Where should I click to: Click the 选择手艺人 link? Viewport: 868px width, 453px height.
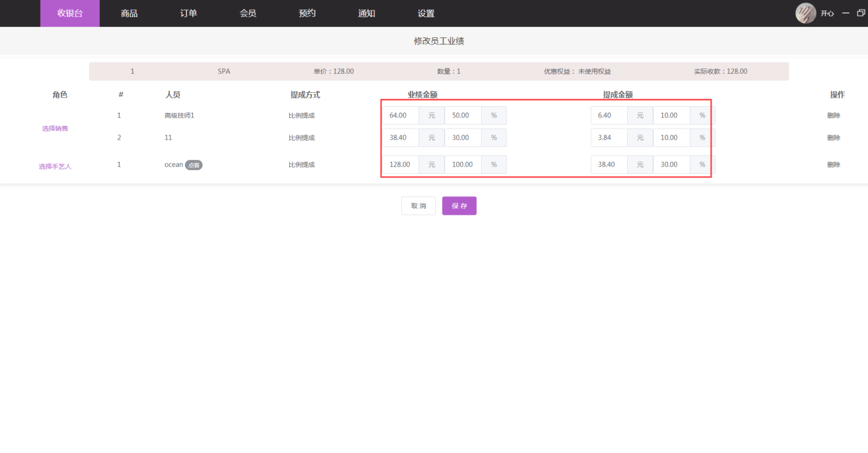55,166
